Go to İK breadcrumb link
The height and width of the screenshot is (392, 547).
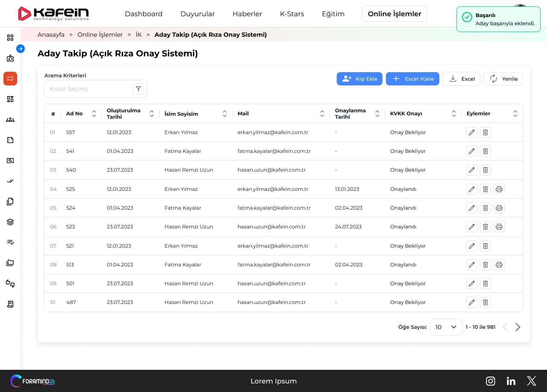click(139, 35)
